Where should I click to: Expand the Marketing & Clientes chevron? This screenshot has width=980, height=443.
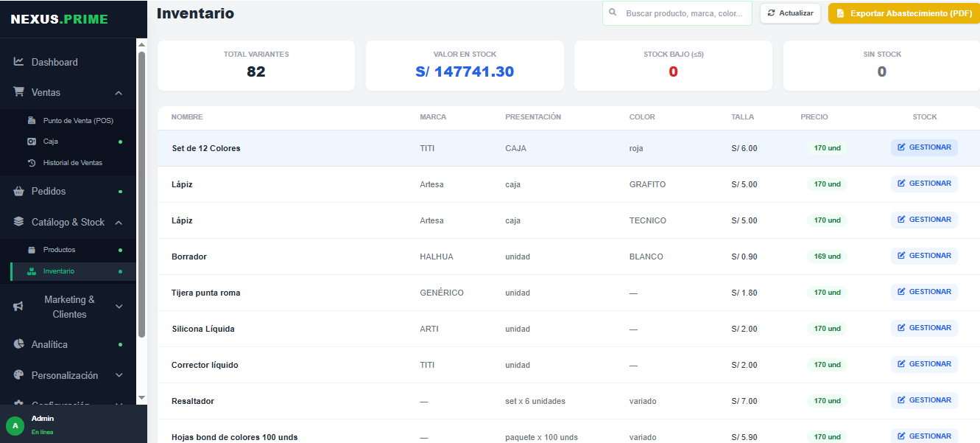[119, 307]
